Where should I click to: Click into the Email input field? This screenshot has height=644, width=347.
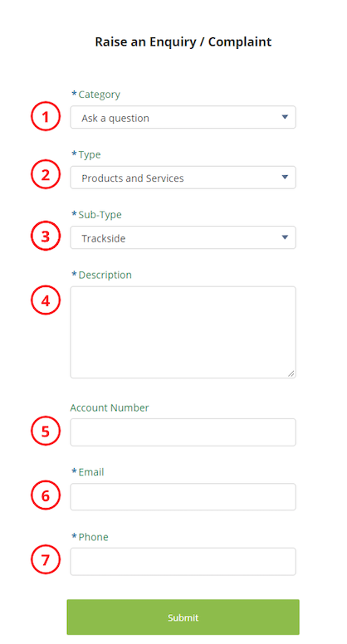tap(183, 496)
